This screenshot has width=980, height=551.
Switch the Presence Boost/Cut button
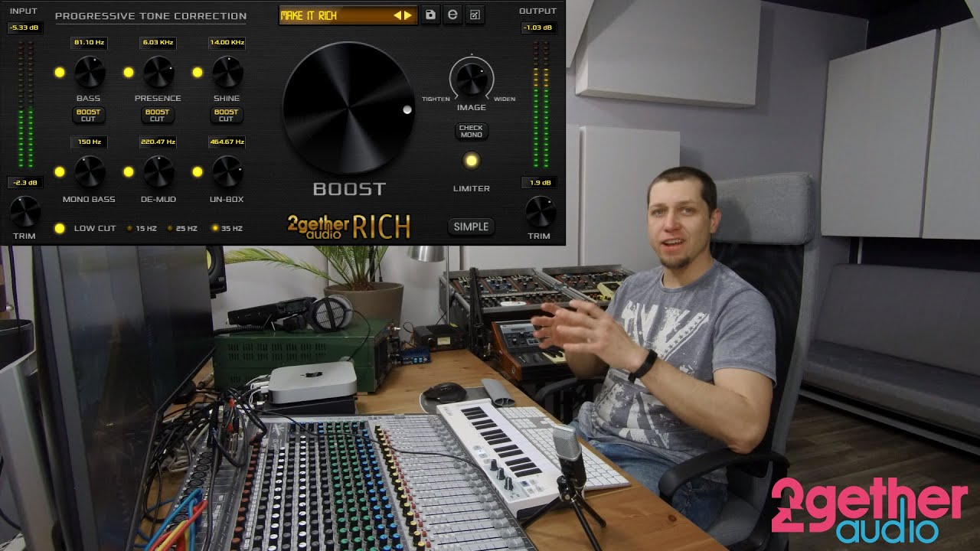click(x=158, y=116)
